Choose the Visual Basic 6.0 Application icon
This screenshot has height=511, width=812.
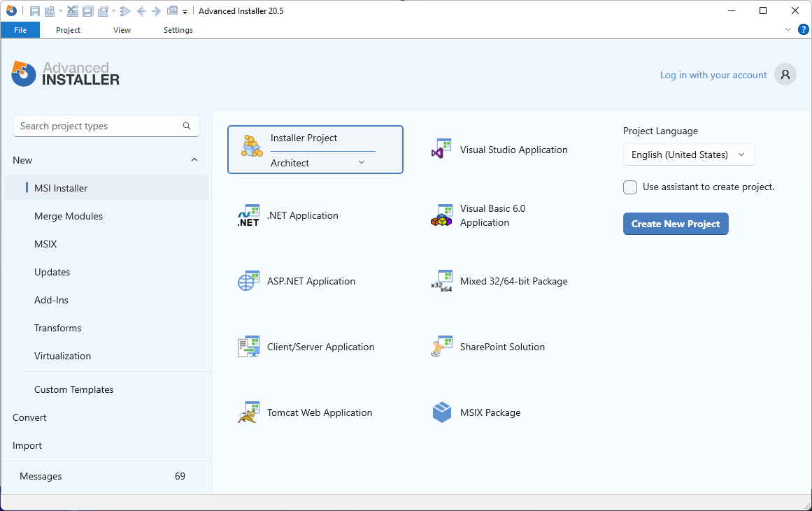[441, 215]
